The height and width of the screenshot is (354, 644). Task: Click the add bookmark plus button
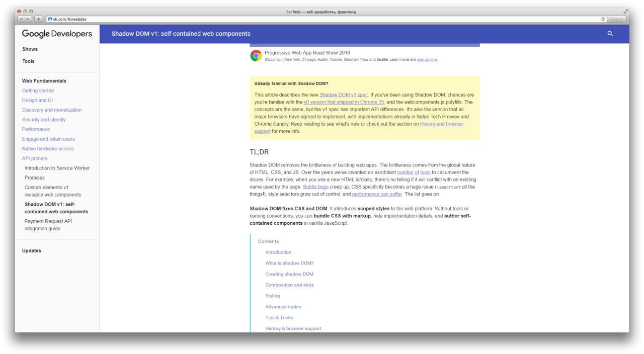39,19
